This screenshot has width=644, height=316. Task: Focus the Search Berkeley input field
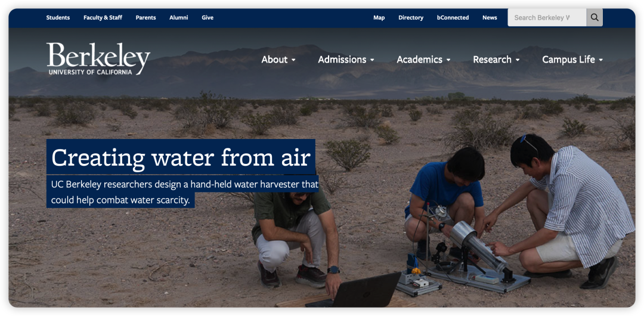point(547,18)
